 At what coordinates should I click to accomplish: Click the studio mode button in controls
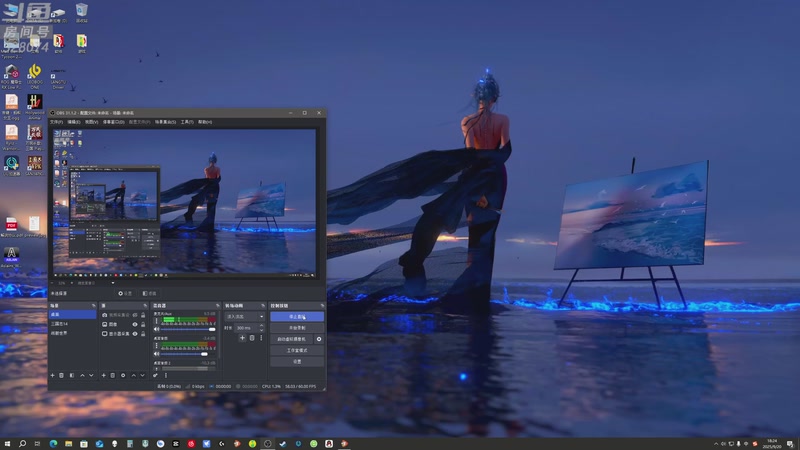[297, 351]
